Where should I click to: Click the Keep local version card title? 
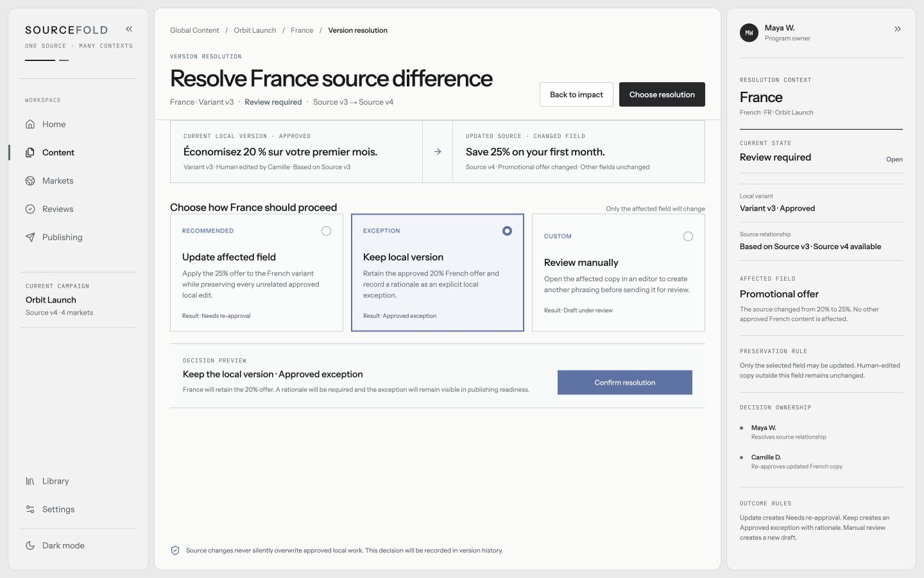pyautogui.click(x=403, y=257)
